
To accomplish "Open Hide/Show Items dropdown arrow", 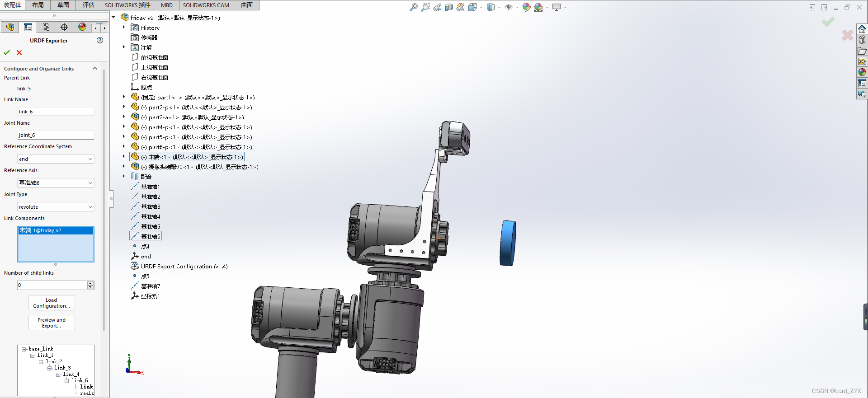I will [x=517, y=7].
